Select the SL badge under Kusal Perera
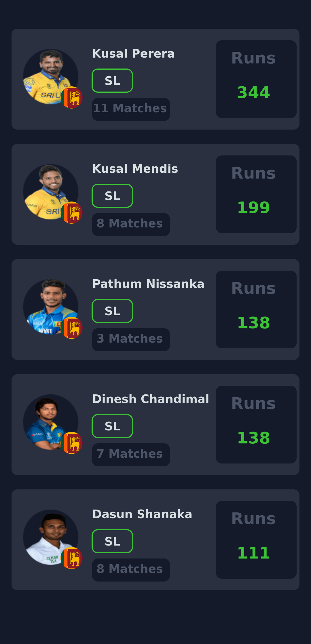Screen dimensions: 311x644 pyautogui.click(x=112, y=81)
